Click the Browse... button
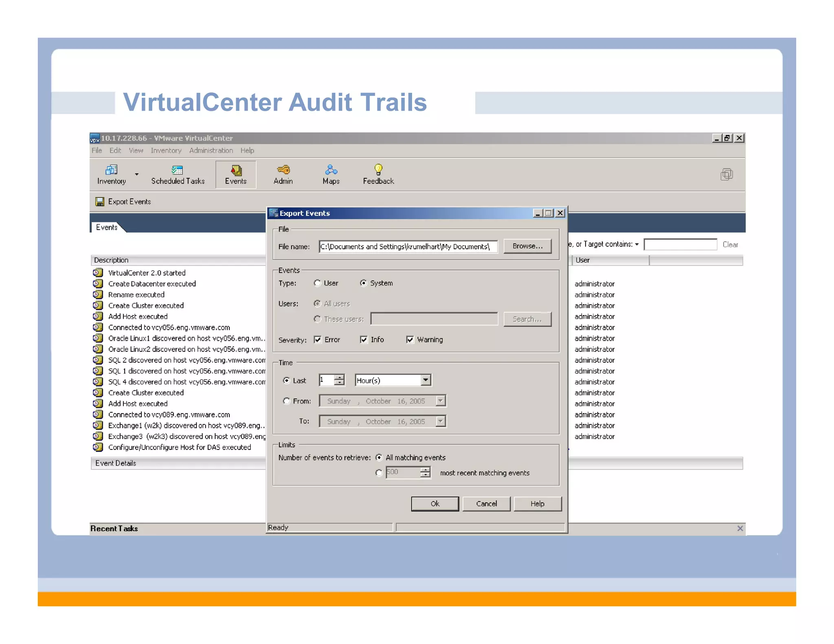This screenshot has height=644, width=834. [527, 246]
